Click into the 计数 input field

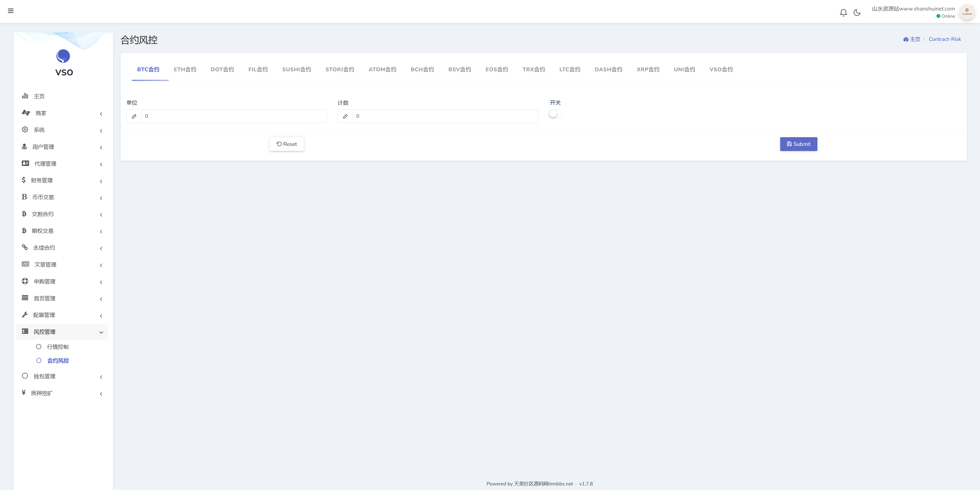tap(444, 116)
